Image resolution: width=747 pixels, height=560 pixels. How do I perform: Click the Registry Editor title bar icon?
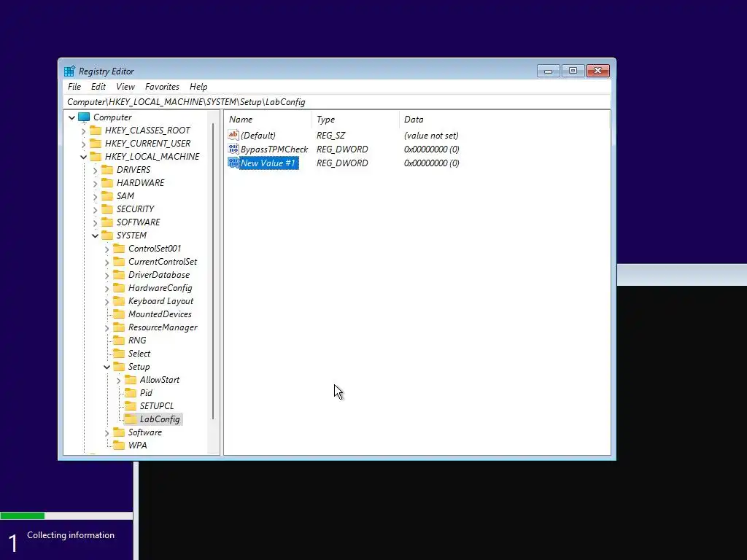69,71
